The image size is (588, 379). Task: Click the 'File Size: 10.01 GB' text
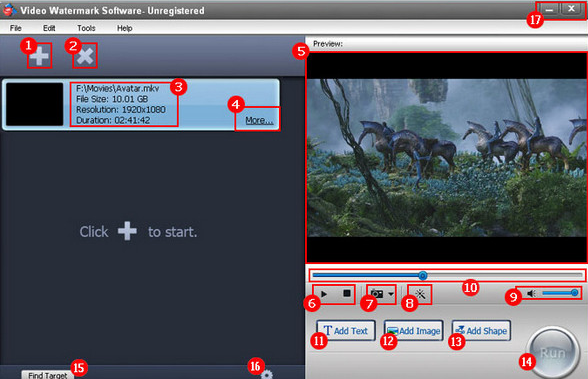pos(112,99)
